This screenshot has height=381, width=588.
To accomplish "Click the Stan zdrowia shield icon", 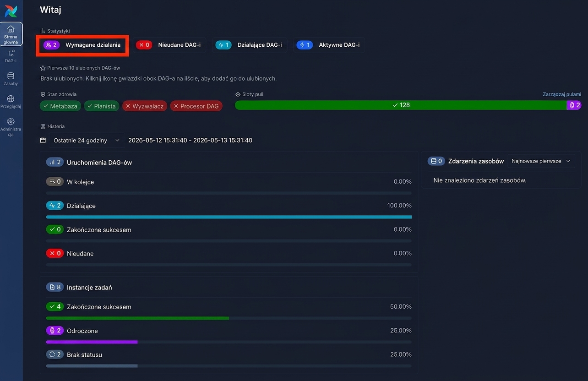I will click(43, 94).
